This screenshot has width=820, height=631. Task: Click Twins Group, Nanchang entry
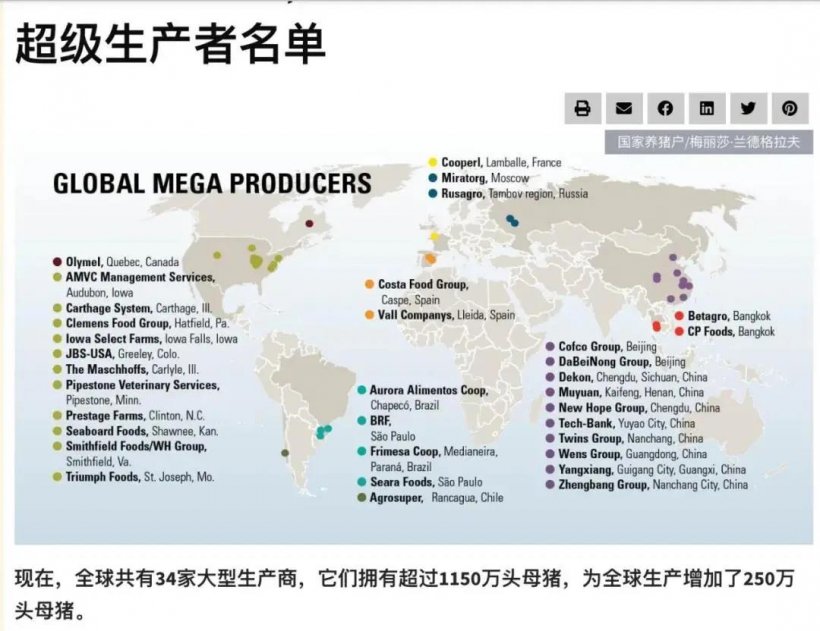coord(624,438)
